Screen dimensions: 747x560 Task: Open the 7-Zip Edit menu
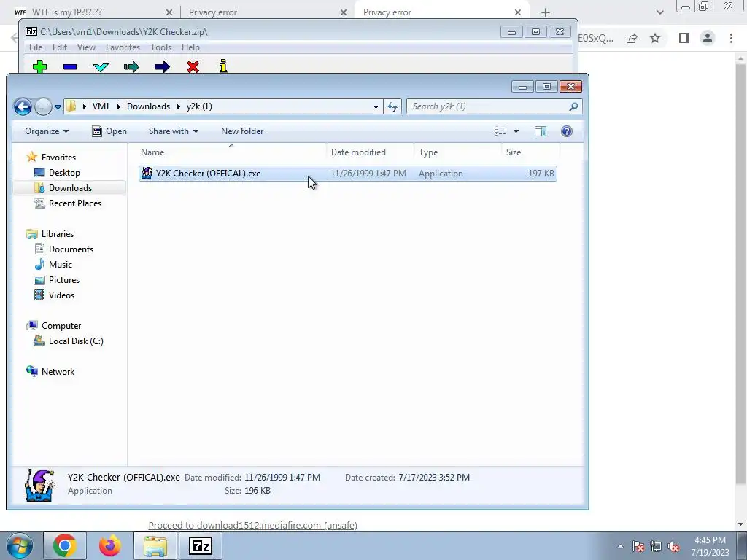[x=60, y=47]
